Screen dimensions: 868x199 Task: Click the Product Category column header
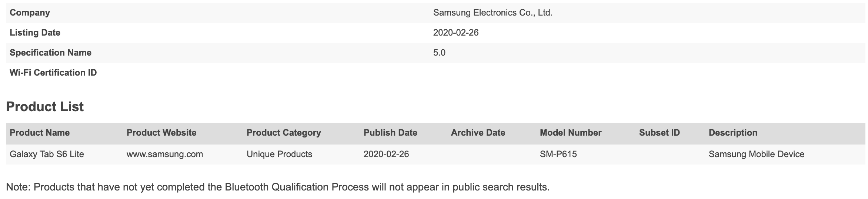(284, 133)
